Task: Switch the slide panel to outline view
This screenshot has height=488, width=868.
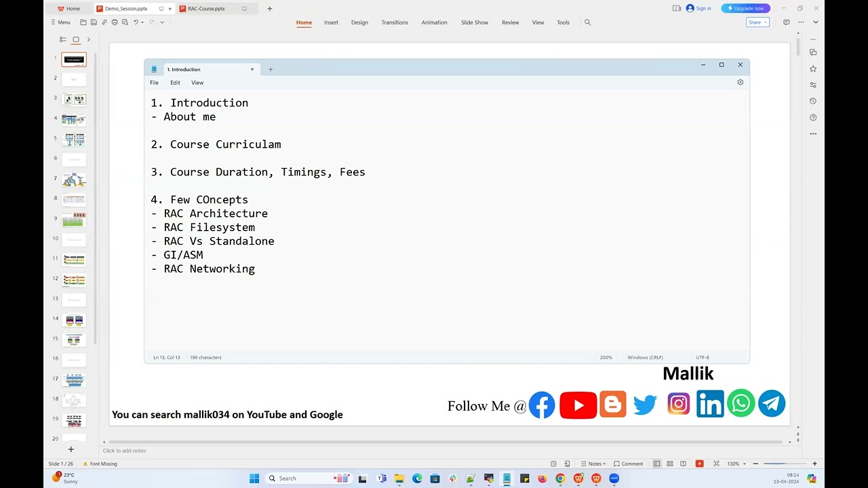Action: (63, 39)
